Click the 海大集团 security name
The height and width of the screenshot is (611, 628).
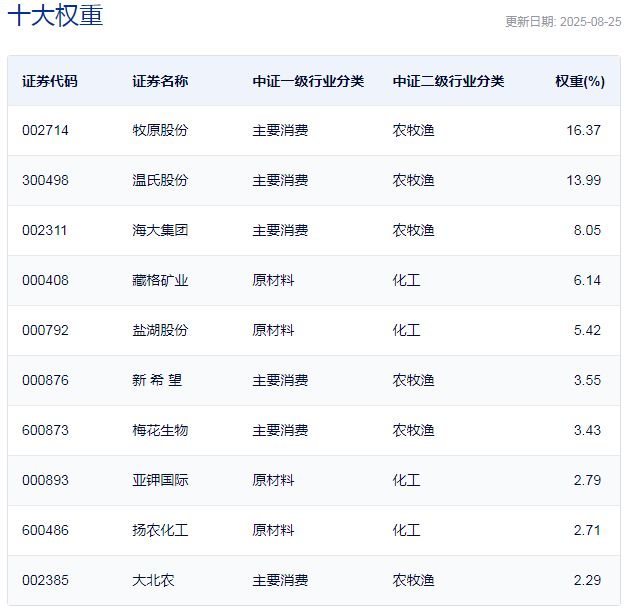click(160, 230)
